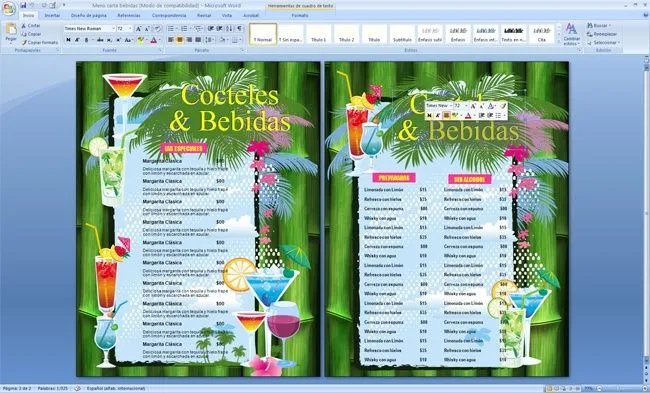Apply font color in ribbon
The height and width of the screenshot is (393, 650).
tap(154, 40)
